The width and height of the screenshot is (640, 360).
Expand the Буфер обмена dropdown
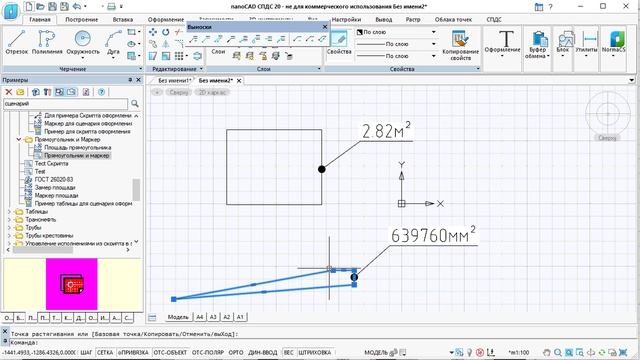pos(548,56)
